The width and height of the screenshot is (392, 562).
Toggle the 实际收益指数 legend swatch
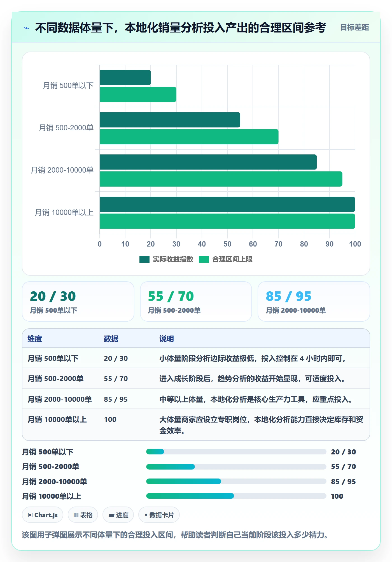tap(144, 259)
